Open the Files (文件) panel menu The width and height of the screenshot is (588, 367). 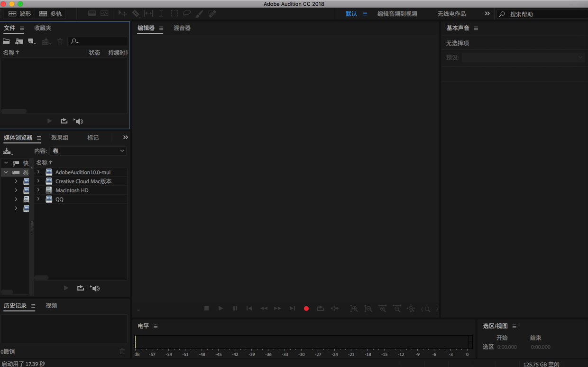(x=22, y=28)
